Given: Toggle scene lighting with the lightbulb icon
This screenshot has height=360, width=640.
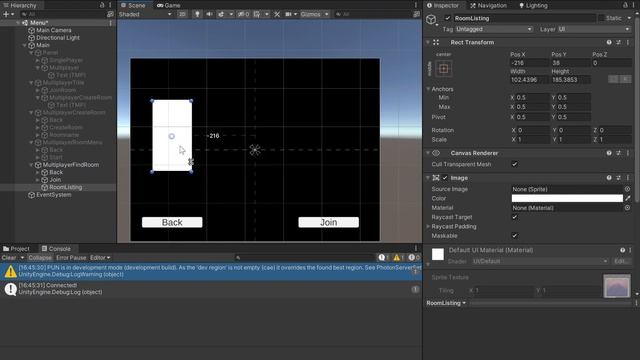Looking at the screenshot, I should (197, 14).
